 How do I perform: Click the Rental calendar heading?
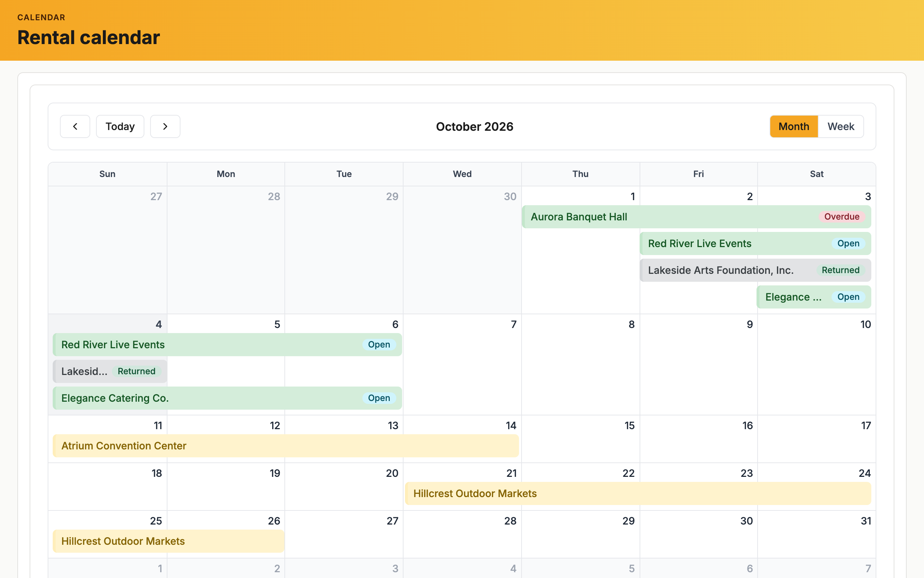(88, 38)
